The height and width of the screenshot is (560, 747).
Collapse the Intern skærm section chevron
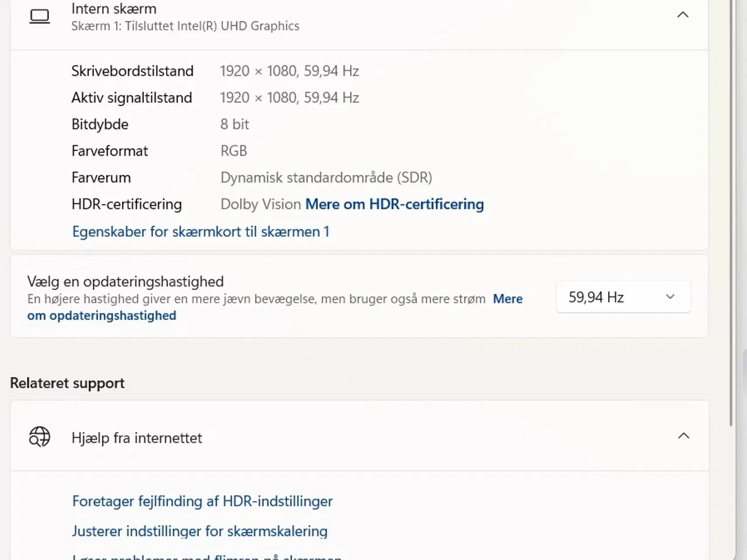point(682,15)
